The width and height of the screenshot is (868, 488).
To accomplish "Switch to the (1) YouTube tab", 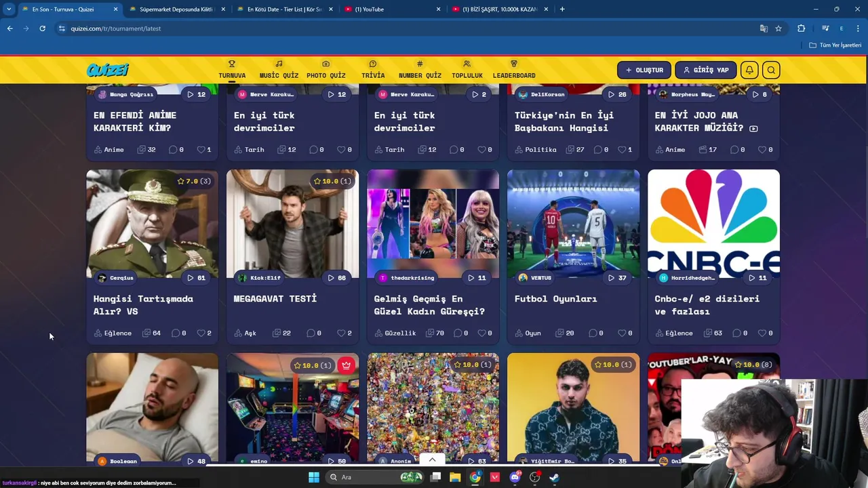I will click(391, 9).
